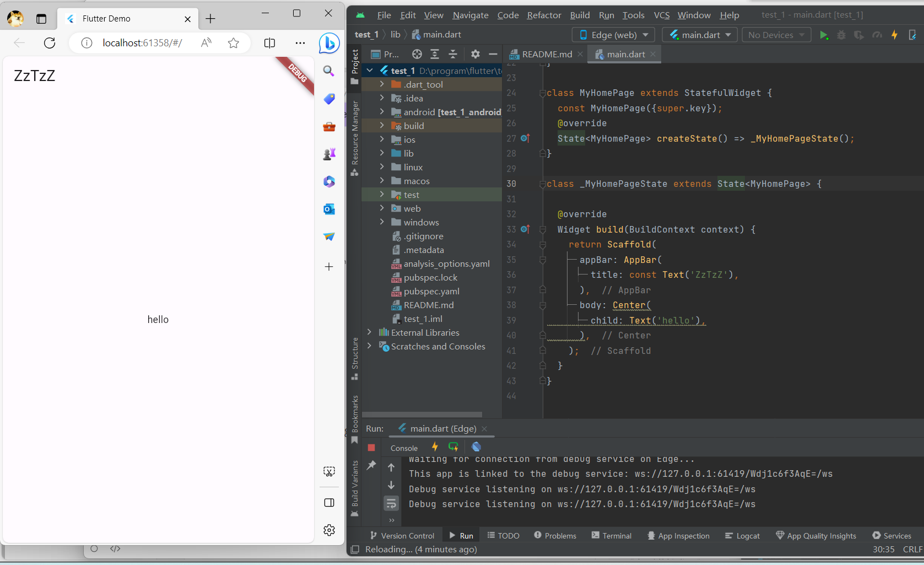Add localhost page to favorites star
This screenshot has height=565, width=924.
(x=234, y=43)
